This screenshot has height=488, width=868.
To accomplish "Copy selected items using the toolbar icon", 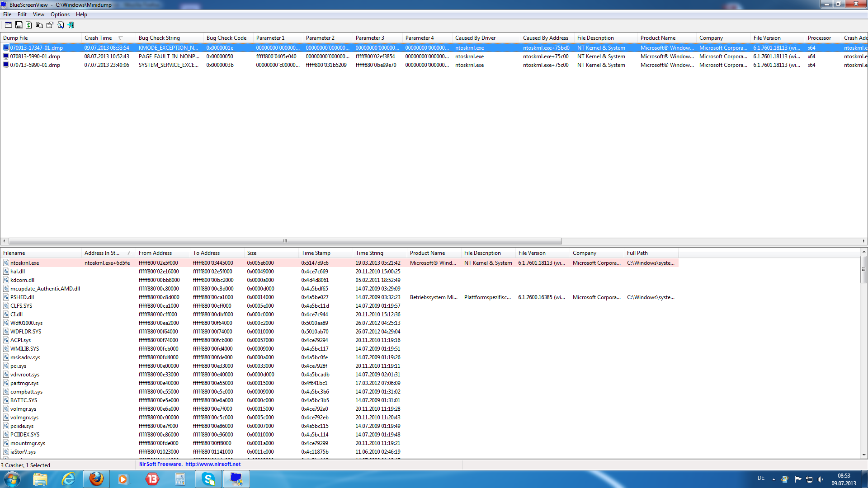I will click(x=39, y=25).
